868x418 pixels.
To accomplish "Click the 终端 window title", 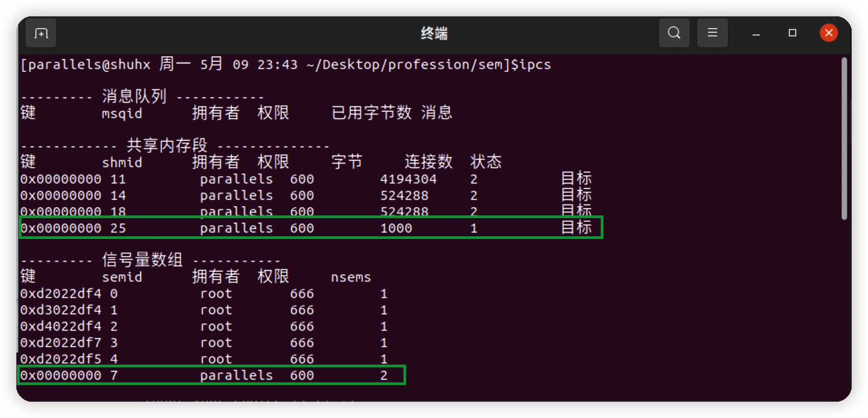I will pos(434,33).
